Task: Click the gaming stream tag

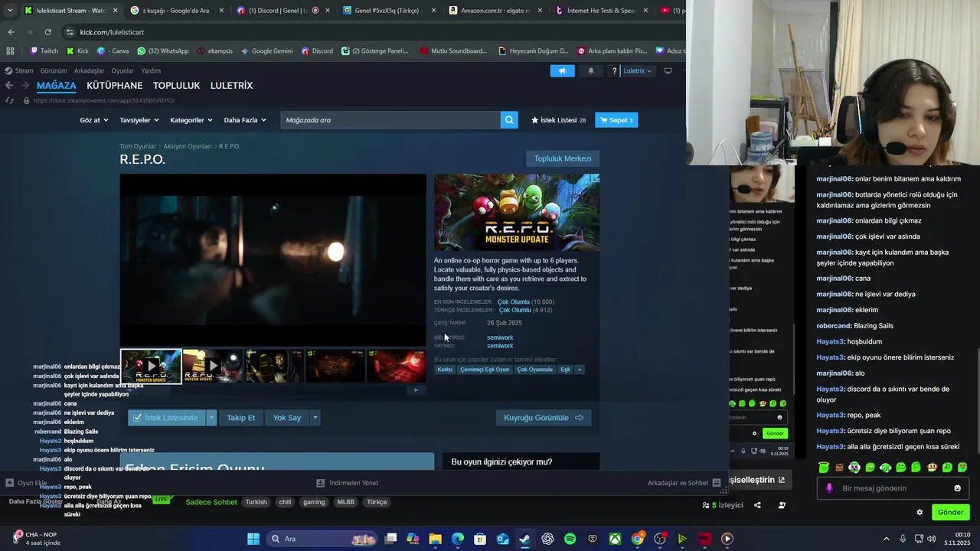Action: click(x=314, y=502)
